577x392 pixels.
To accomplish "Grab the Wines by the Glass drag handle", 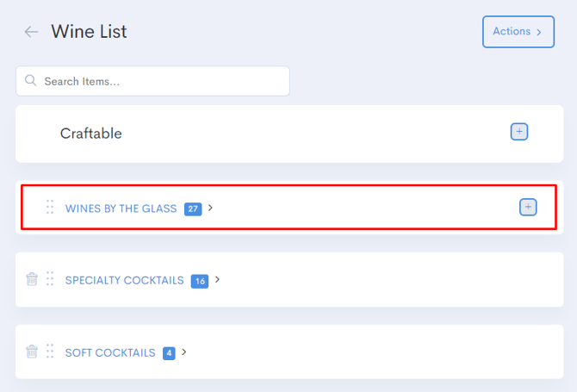I will [x=50, y=207].
